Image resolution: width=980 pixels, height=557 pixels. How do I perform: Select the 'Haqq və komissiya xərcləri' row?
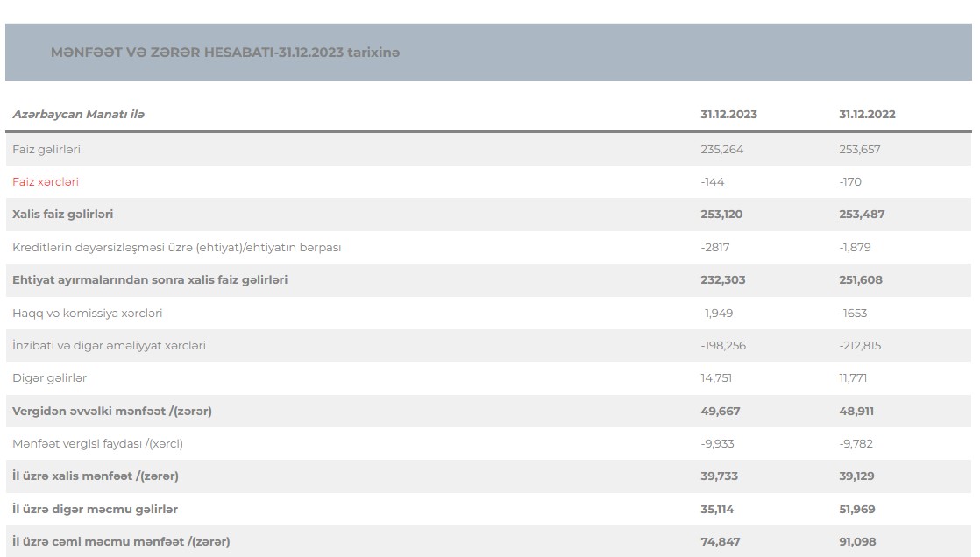[x=87, y=313]
